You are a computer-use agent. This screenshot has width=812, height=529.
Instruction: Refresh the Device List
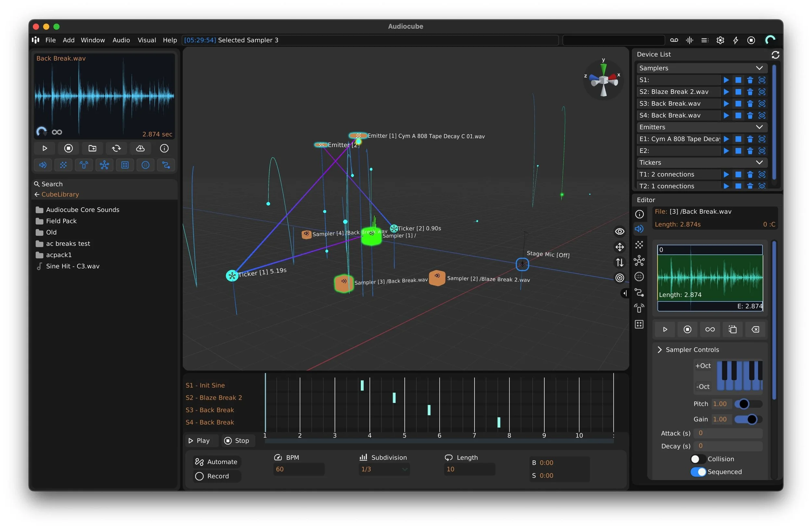[775, 55]
